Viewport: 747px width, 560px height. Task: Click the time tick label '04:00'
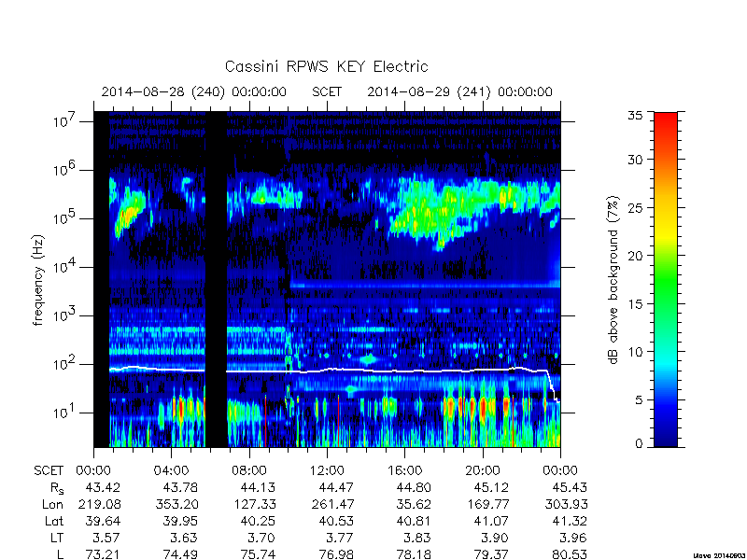pyautogui.click(x=171, y=471)
